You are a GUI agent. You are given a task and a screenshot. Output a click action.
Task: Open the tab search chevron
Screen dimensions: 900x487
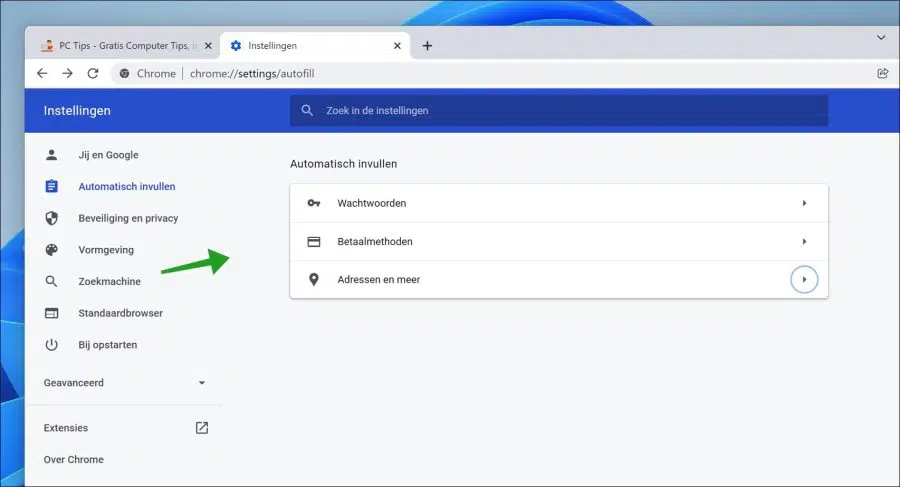(x=881, y=38)
